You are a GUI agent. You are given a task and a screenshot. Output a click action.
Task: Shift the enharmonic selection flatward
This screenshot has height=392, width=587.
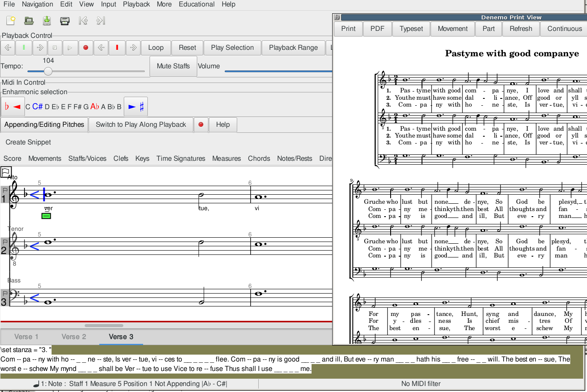click(x=12, y=107)
